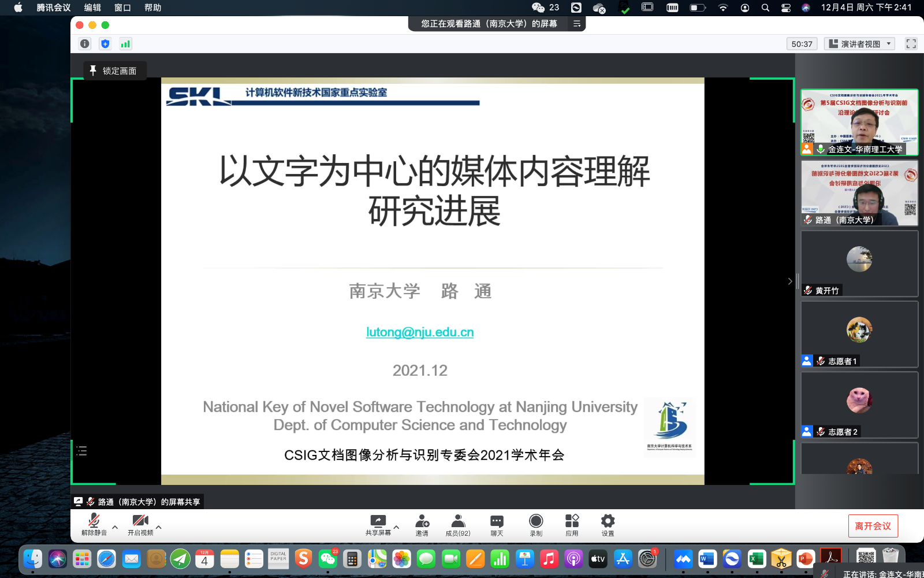Start recording with the 录制 button
The height and width of the screenshot is (578, 924).
click(536, 525)
